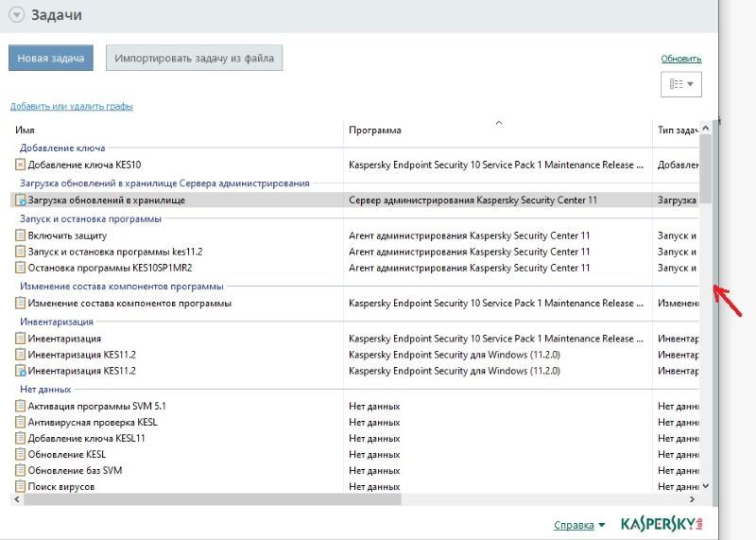Open the Добавить или удалить графы link

pyautogui.click(x=72, y=106)
